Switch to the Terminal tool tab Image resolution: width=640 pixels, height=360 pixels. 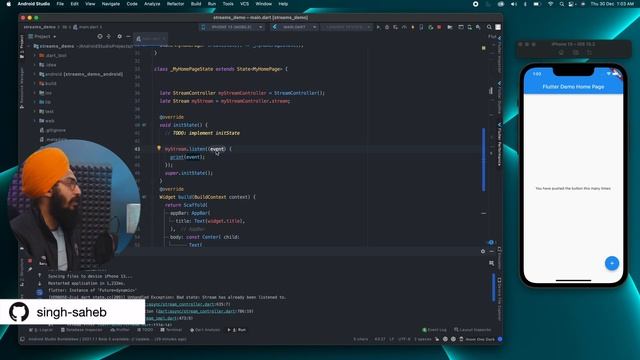(x=171, y=330)
